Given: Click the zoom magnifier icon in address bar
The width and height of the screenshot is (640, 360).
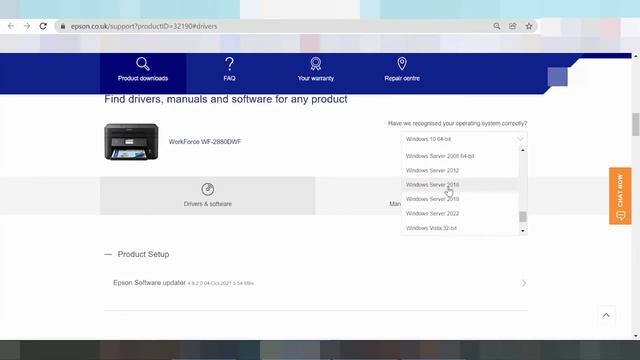Looking at the screenshot, I should click(x=496, y=26).
